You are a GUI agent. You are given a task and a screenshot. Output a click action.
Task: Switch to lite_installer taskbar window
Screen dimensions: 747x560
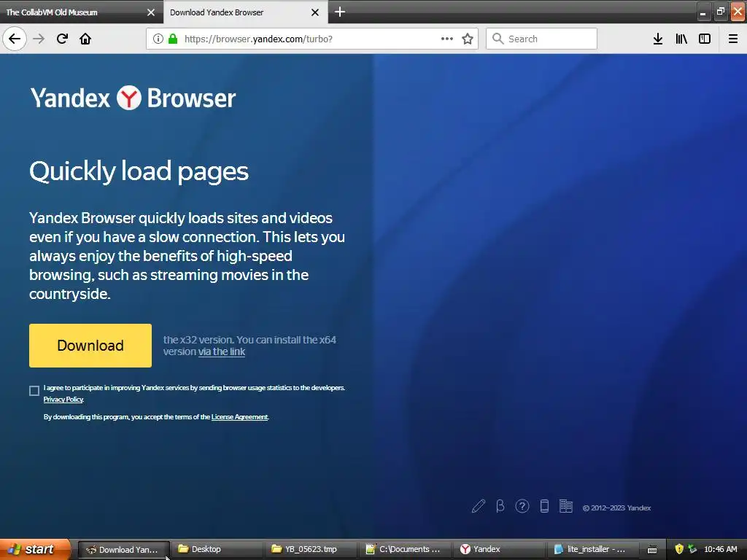click(593, 549)
